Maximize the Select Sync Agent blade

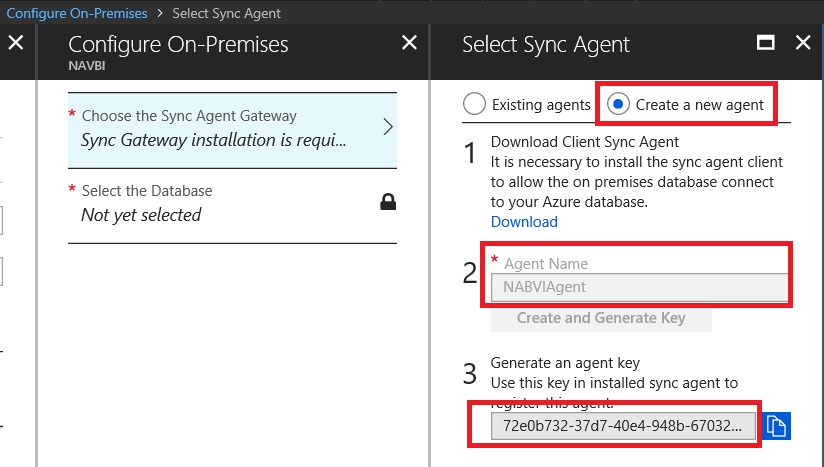[765, 43]
